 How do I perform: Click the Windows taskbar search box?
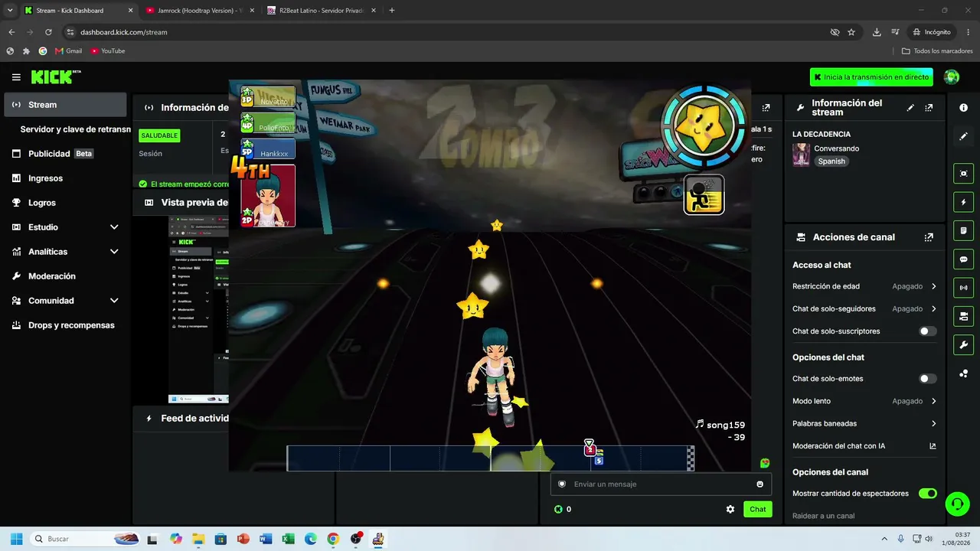[86, 539]
